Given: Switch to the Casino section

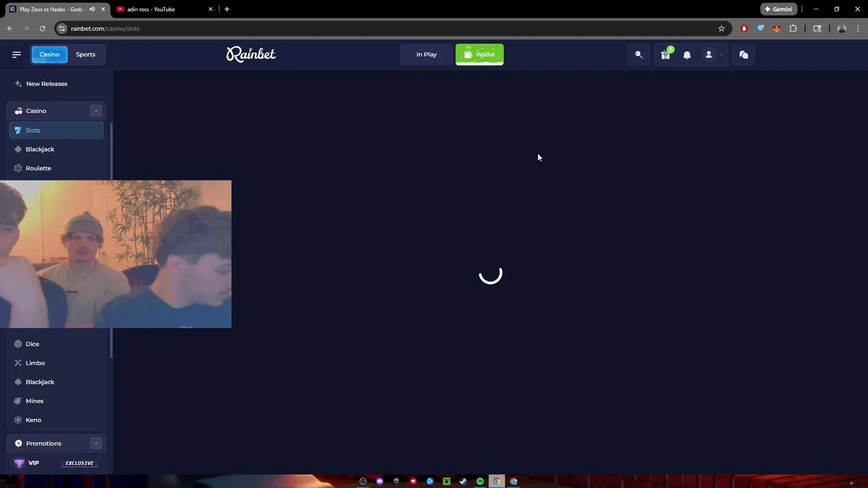Looking at the screenshot, I should [50, 54].
